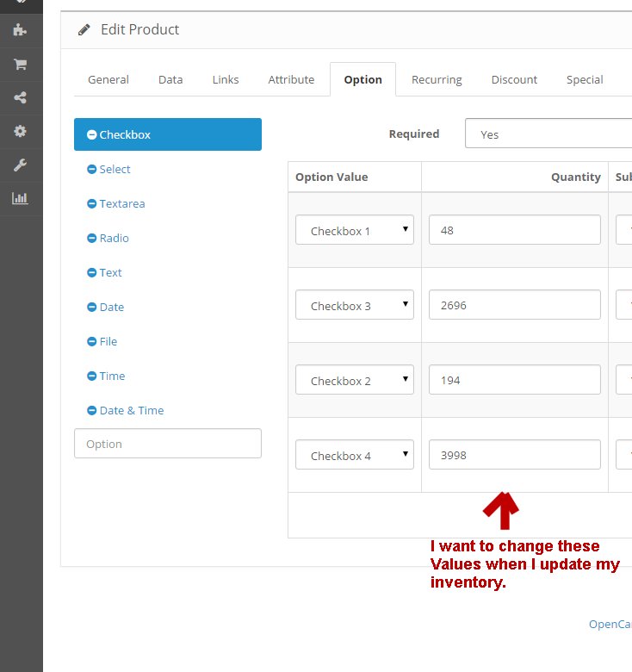
Task: Open the Reports bar chart sidebar icon
Action: click(20, 198)
